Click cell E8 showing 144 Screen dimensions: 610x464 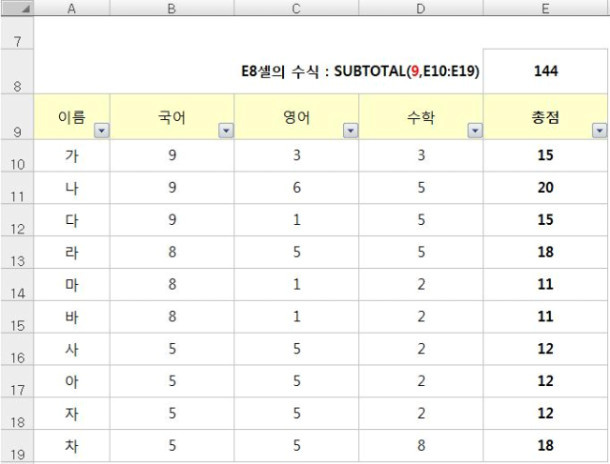tap(545, 72)
